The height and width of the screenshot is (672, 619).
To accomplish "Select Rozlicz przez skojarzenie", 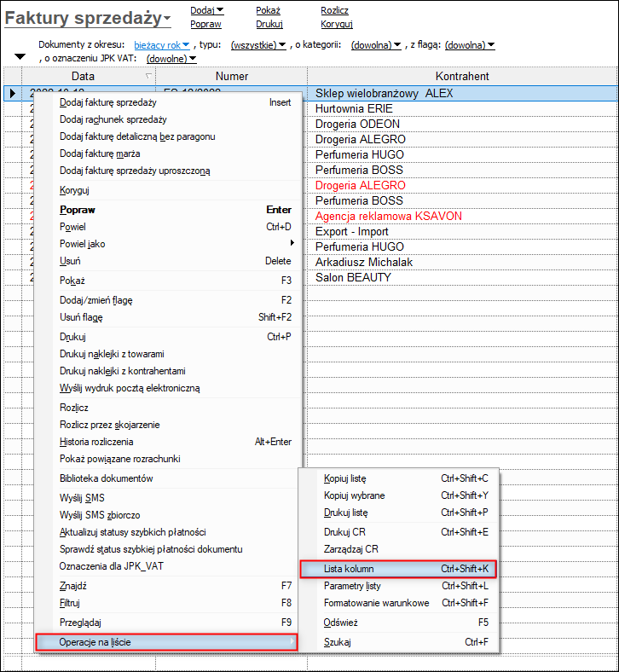I will point(175,425).
